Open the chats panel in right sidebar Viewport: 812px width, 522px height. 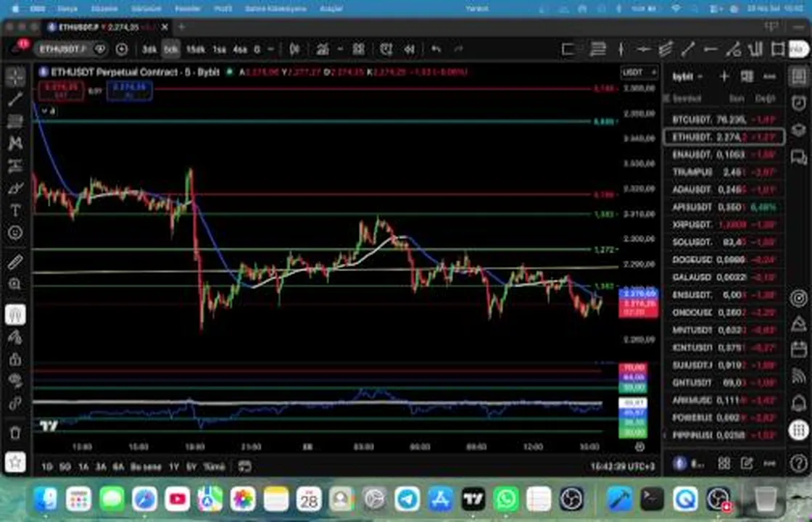click(x=798, y=157)
